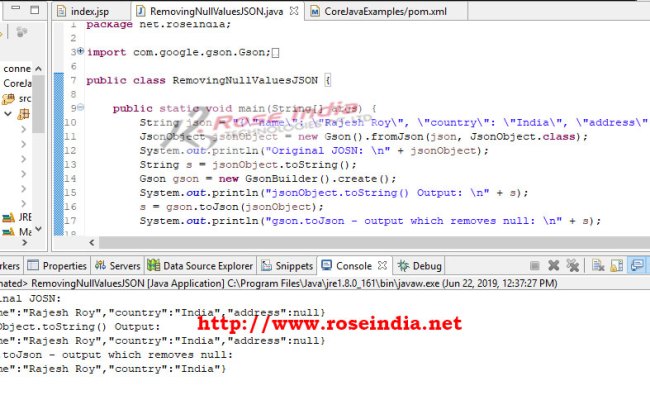The height and width of the screenshot is (400, 650).
Task: Open the partially visible Markers tab
Action: coord(10,266)
